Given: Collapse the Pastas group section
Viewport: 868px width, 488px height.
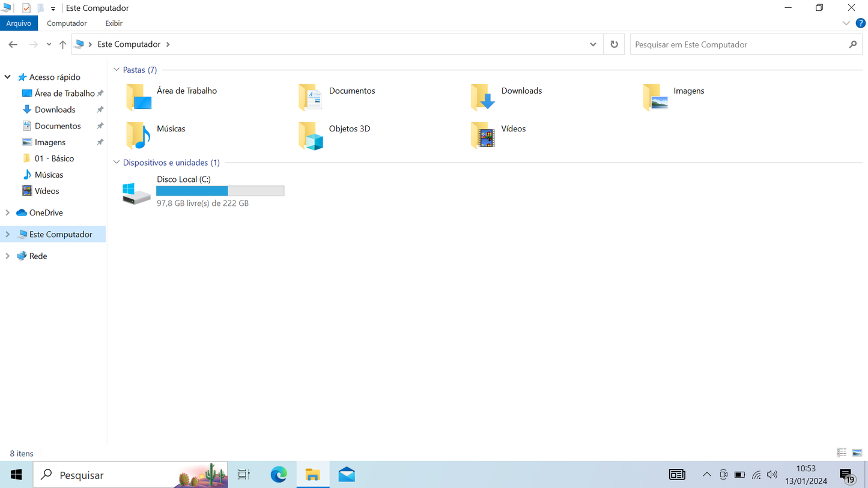Looking at the screenshot, I should click(x=117, y=70).
